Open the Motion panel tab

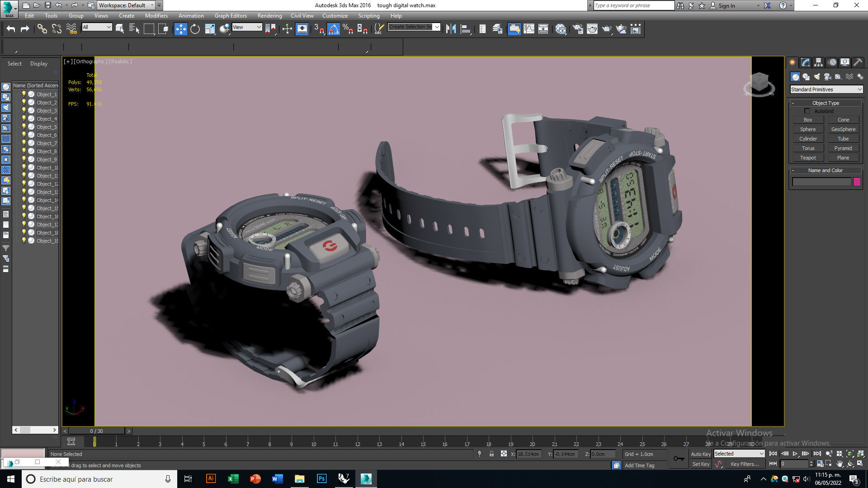click(x=832, y=62)
